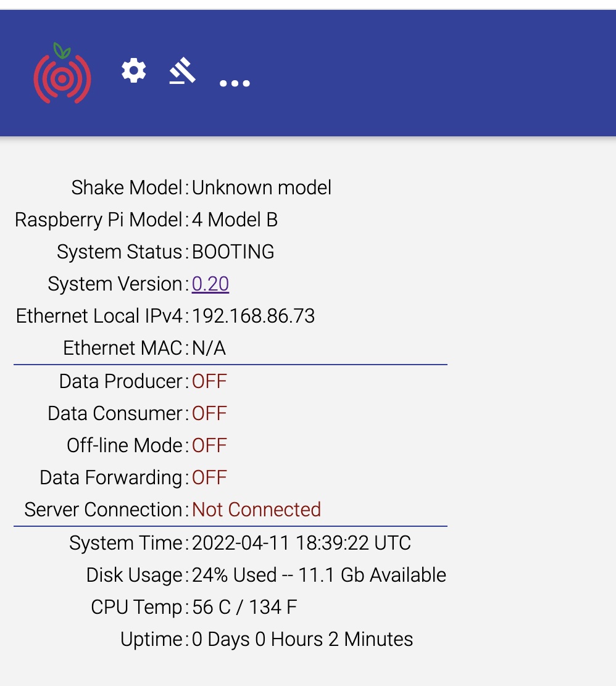Click the Data Consumer OFF status
This screenshot has width=616, height=686.
click(x=209, y=413)
